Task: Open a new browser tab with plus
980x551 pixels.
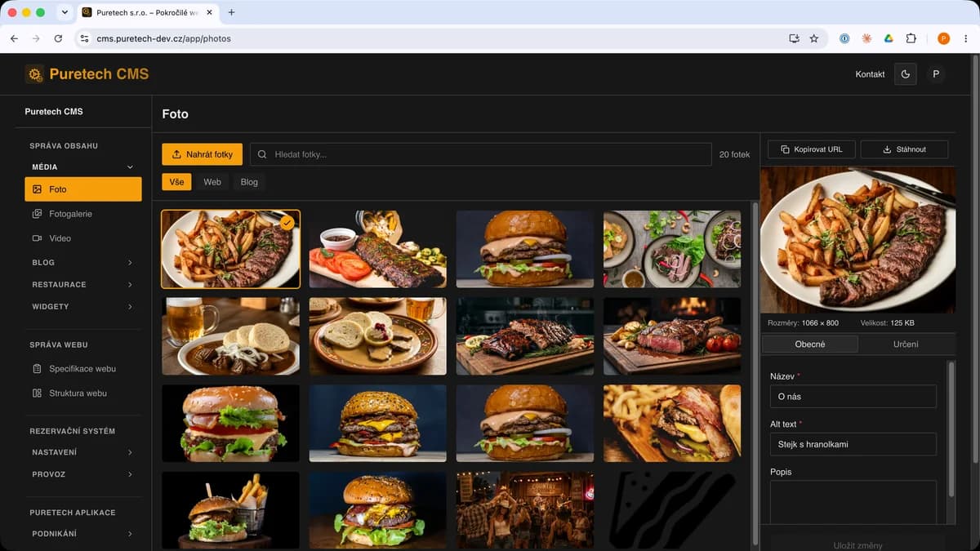Action: click(x=231, y=12)
